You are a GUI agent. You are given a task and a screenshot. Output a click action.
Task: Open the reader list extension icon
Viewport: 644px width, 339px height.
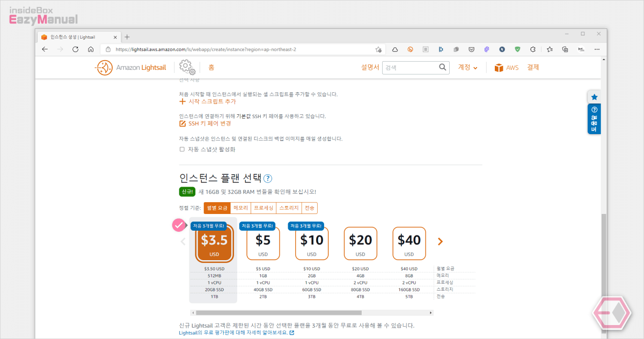tap(426, 49)
